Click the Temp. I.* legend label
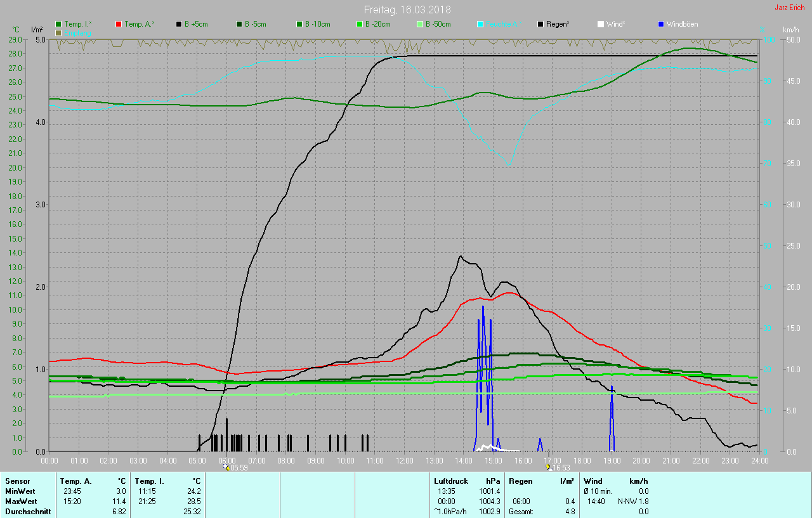This screenshot has height=518, width=812. pyautogui.click(x=78, y=24)
